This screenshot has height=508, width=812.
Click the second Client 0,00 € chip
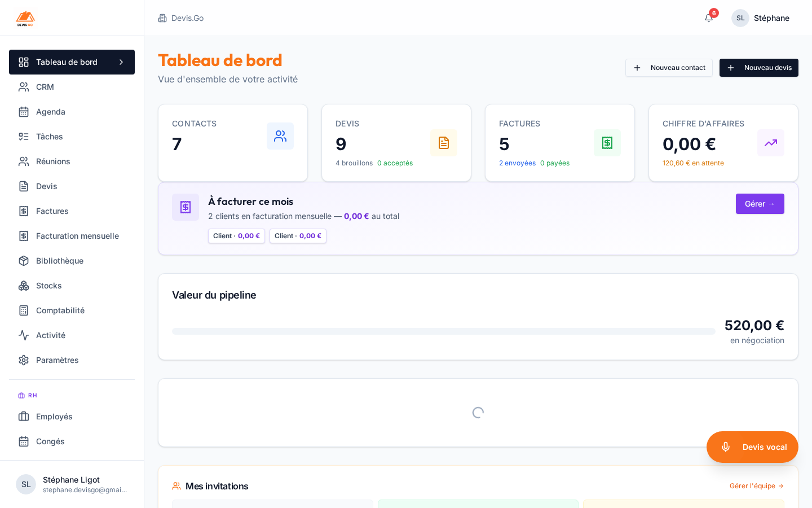click(298, 236)
